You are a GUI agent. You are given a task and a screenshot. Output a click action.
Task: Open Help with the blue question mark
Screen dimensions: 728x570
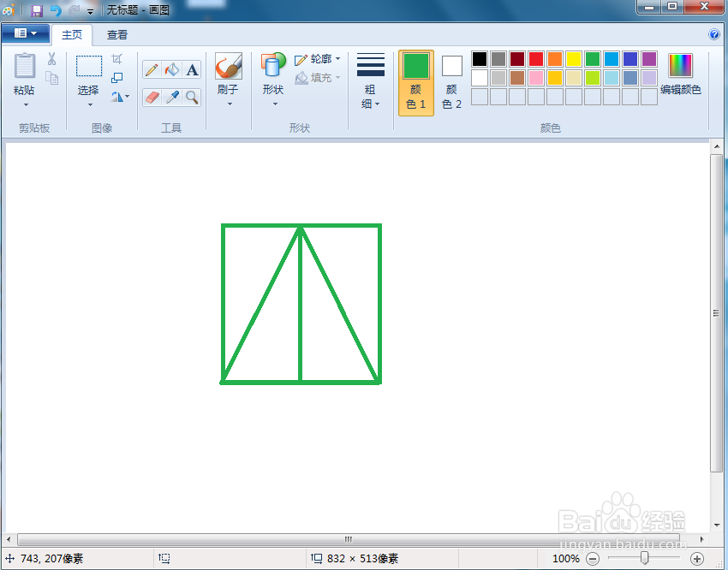(x=714, y=34)
